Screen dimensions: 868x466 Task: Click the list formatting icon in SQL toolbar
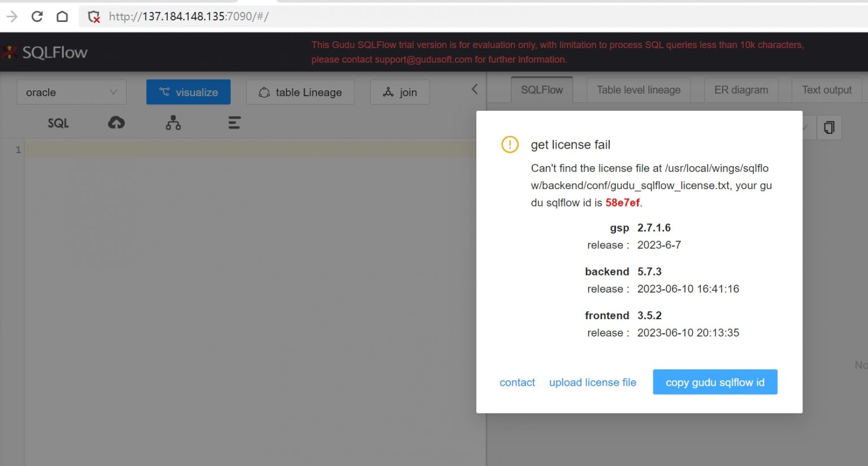pos(234,122)
